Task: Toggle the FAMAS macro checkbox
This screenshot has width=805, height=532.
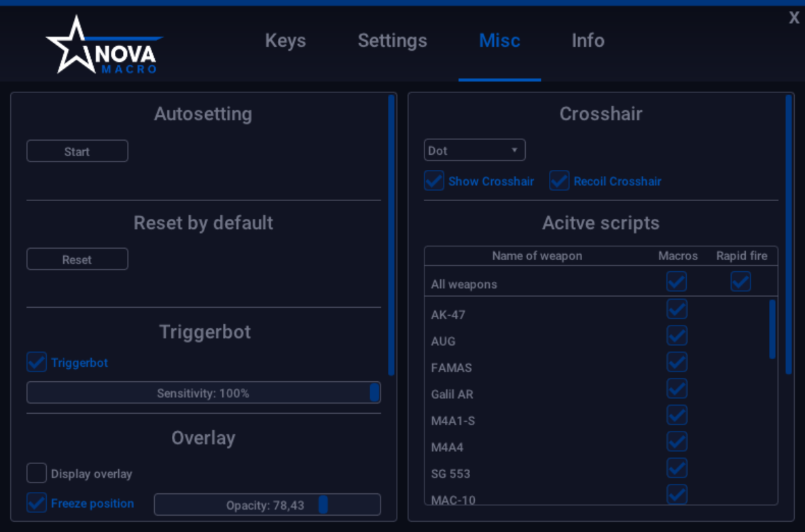Action: tap(677, 361)
